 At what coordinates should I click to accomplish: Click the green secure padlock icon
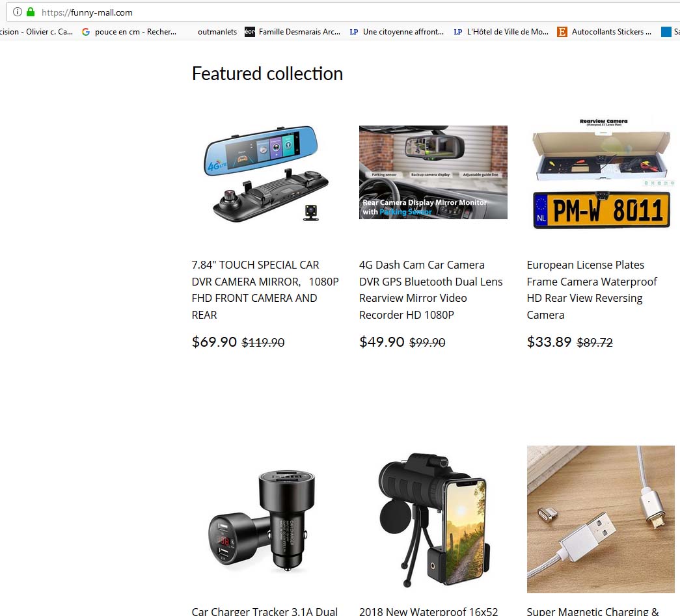click(31, 12)
